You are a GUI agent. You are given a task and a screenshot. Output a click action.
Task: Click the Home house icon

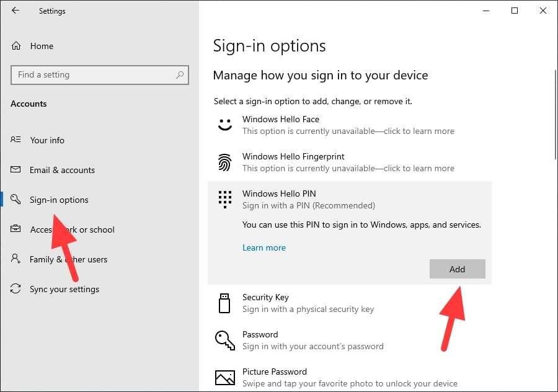tap(17, 46)
